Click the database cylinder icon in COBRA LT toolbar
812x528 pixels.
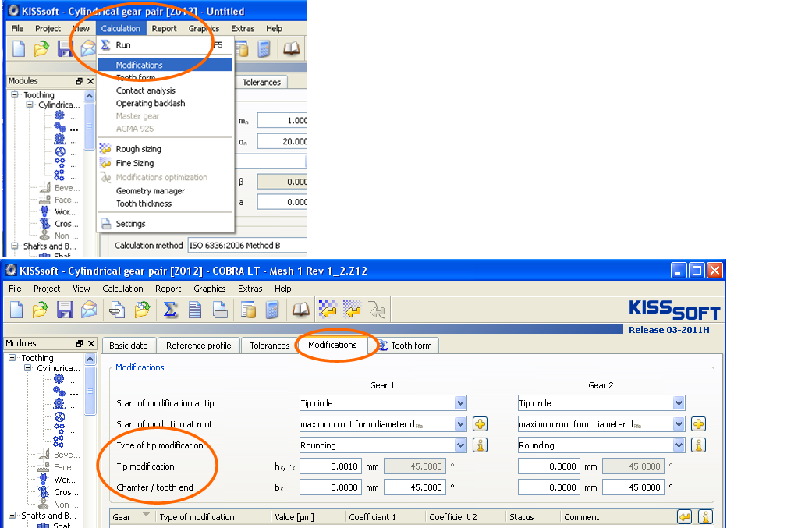click(x=249, y=310)
